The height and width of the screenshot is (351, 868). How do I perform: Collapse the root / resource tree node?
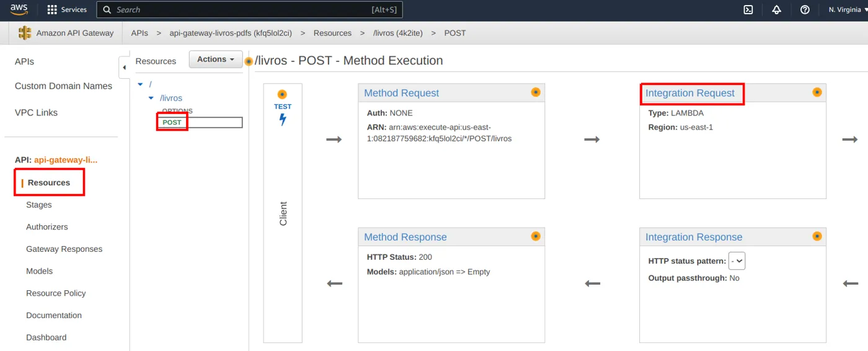point(141,84)
